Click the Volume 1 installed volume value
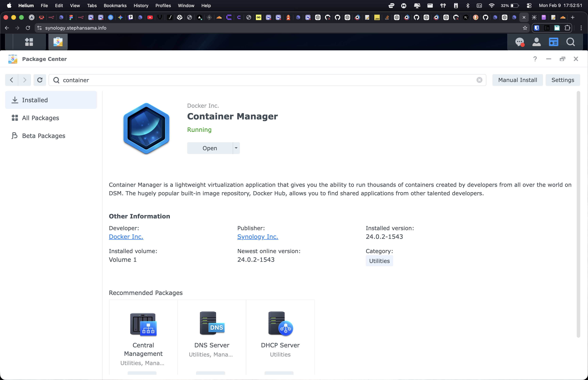The height and width of the screenshot is (380, 588). point(123,260)
